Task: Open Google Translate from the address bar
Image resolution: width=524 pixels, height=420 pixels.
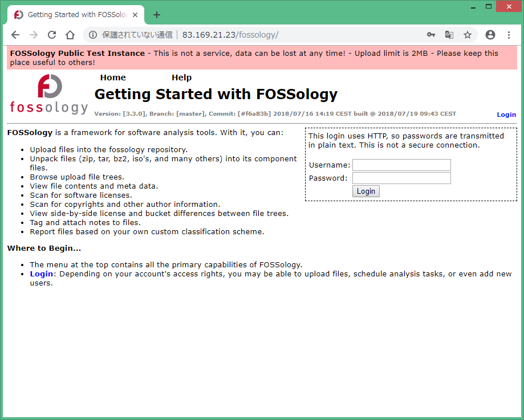Action: point(449,35)
